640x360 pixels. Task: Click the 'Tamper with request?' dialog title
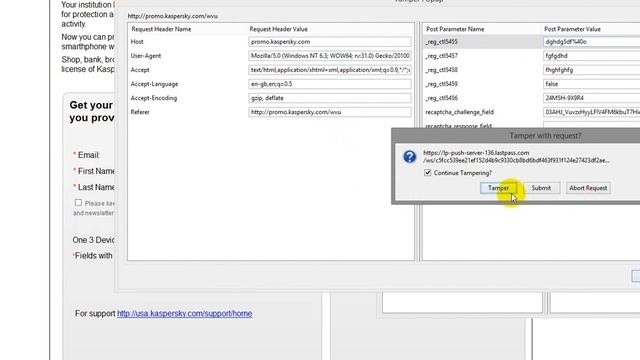[x=545, y=136]
